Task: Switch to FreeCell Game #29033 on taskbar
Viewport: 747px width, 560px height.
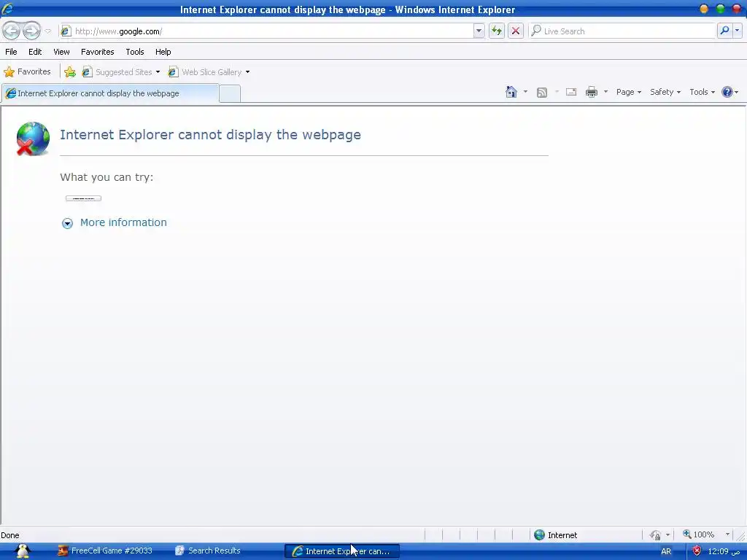Action: (x=105, y=551)
